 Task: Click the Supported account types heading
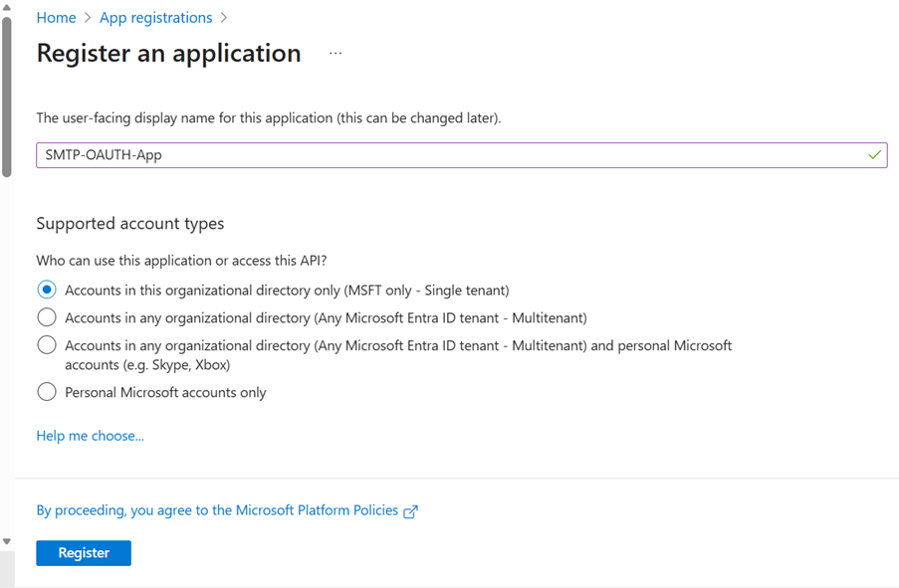click(x=130, y=224)
